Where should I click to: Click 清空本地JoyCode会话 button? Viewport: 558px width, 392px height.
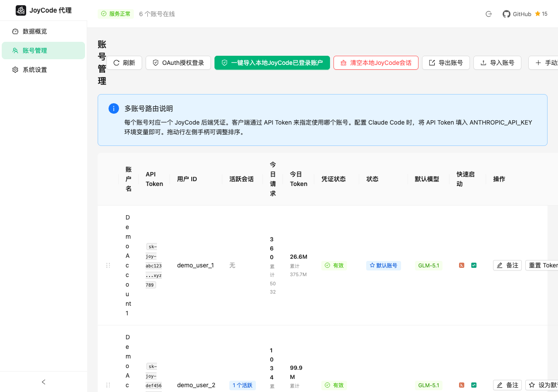pyautogui.click(x=376, y=63)
